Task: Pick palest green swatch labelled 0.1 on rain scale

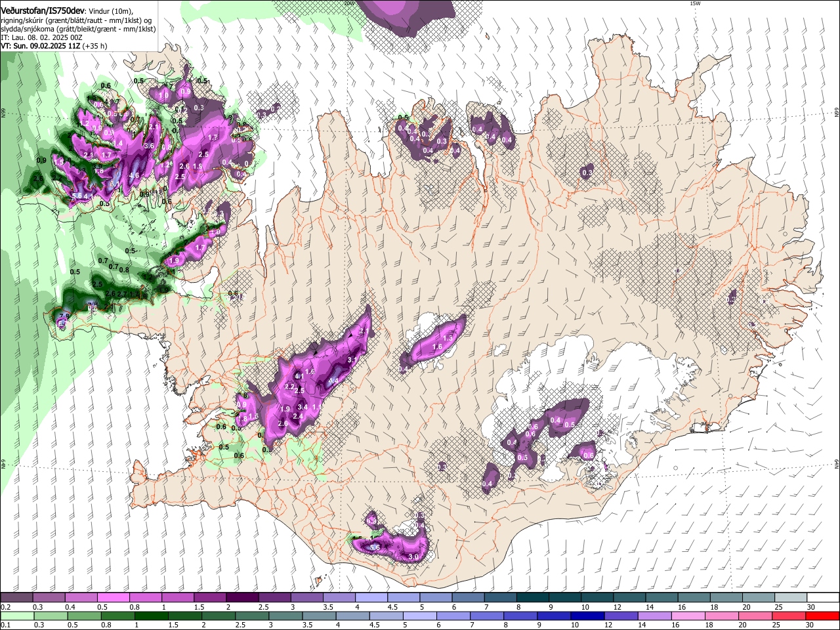Action: (x=17, y=616)
